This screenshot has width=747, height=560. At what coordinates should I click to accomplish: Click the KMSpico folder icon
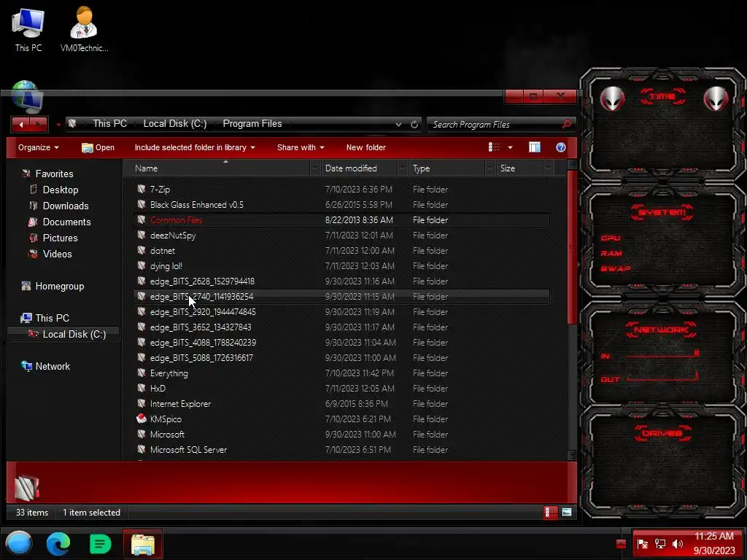(141, 419)
